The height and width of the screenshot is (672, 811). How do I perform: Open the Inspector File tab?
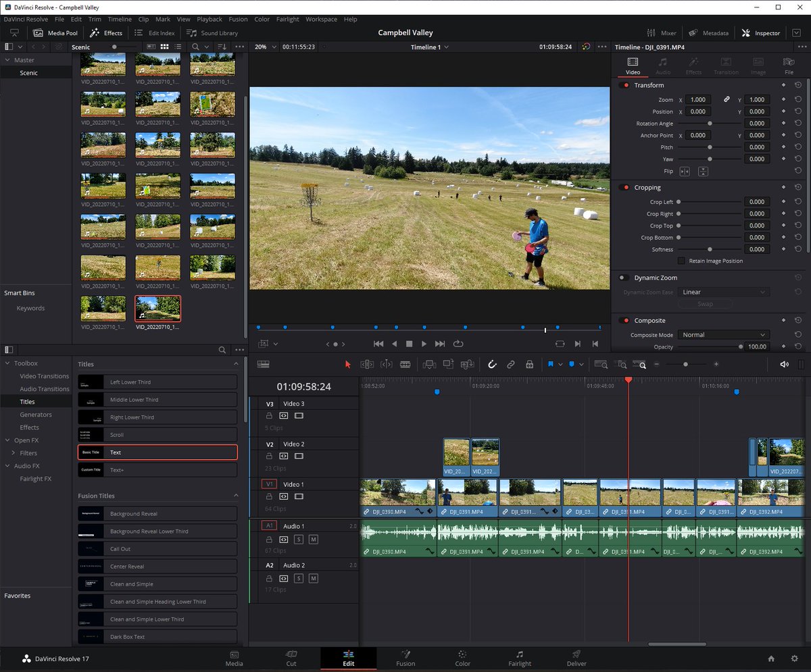point(789,66)
